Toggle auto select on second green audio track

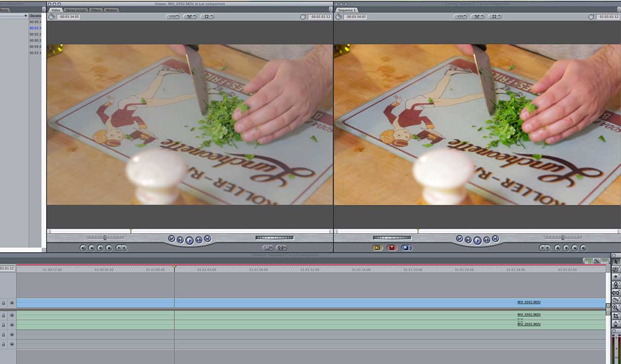click(x=12, y=324)
